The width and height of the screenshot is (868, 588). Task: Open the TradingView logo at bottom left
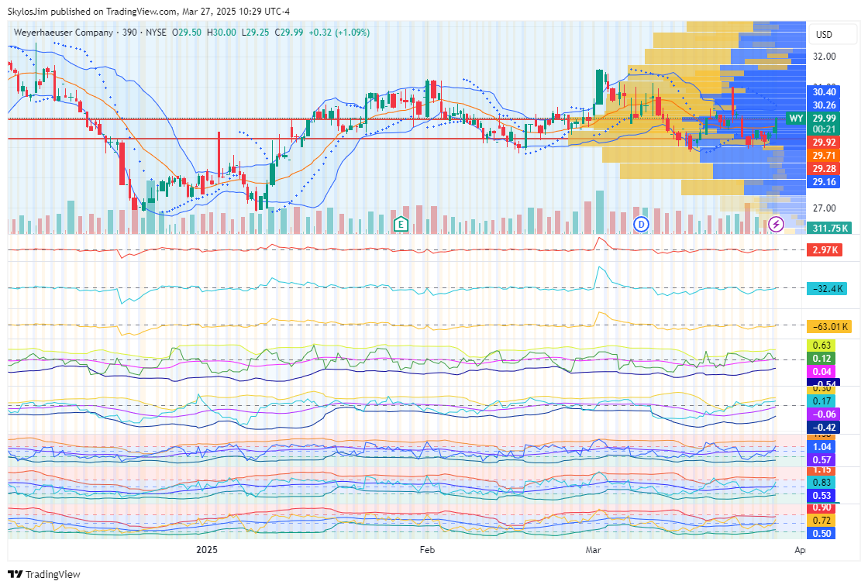tap(44, 574)
